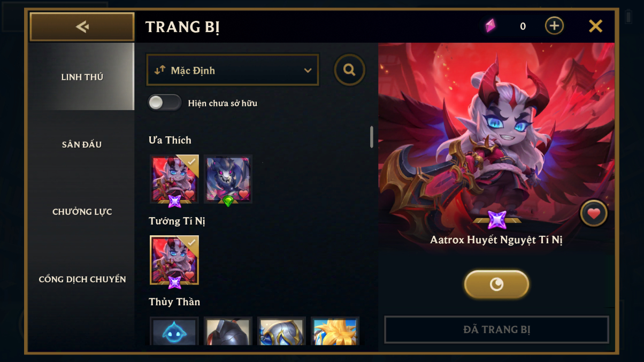
Task: Open the search magnifier icon
Action: point(350,70)
